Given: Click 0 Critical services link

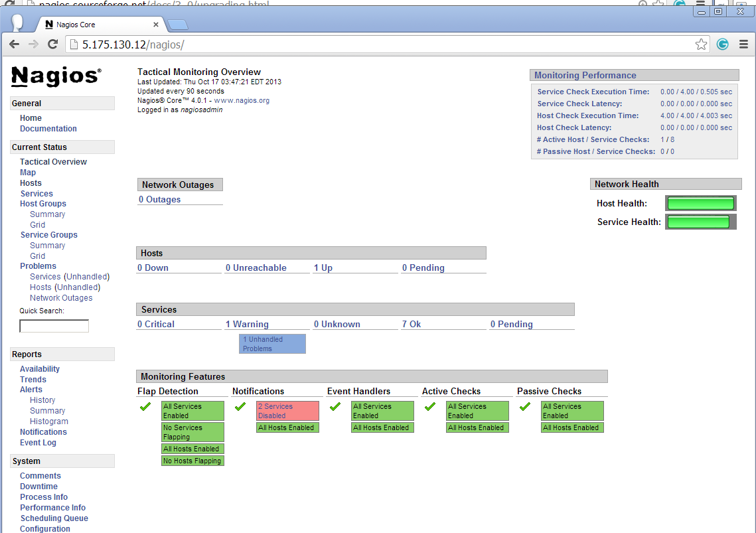Looking at the screenshot, I should tap(156, 325).
